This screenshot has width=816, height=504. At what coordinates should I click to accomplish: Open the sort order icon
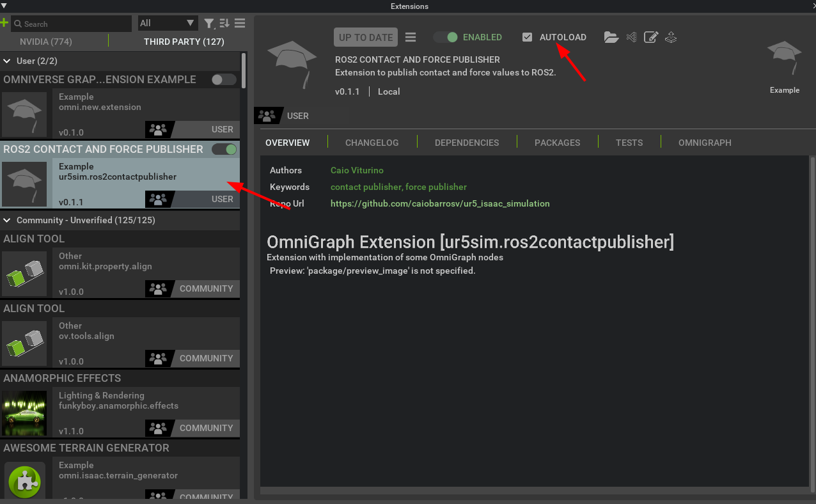pos(224,24)
